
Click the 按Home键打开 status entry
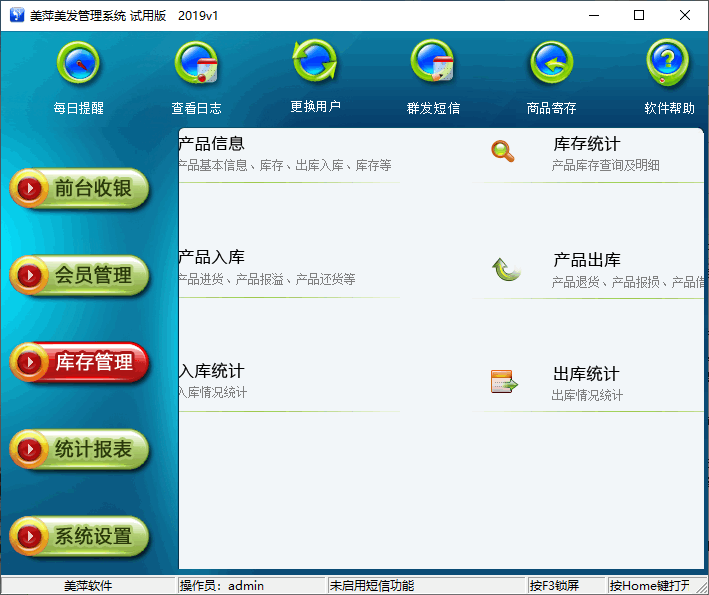click(x=654, y=586)
